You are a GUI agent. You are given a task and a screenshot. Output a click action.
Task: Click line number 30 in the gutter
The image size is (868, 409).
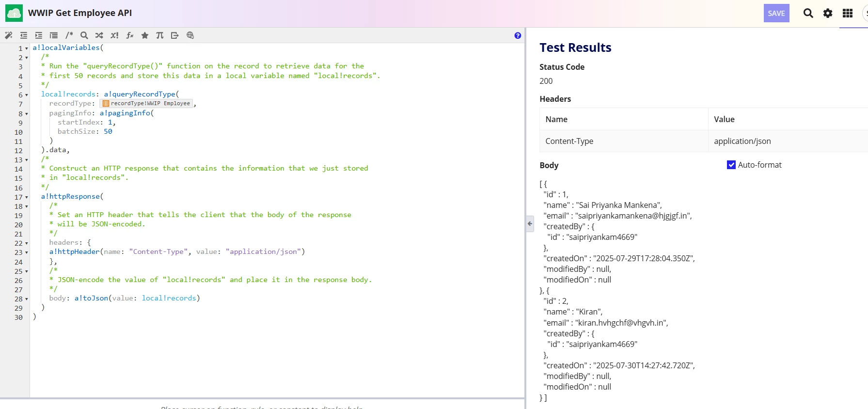18,317
